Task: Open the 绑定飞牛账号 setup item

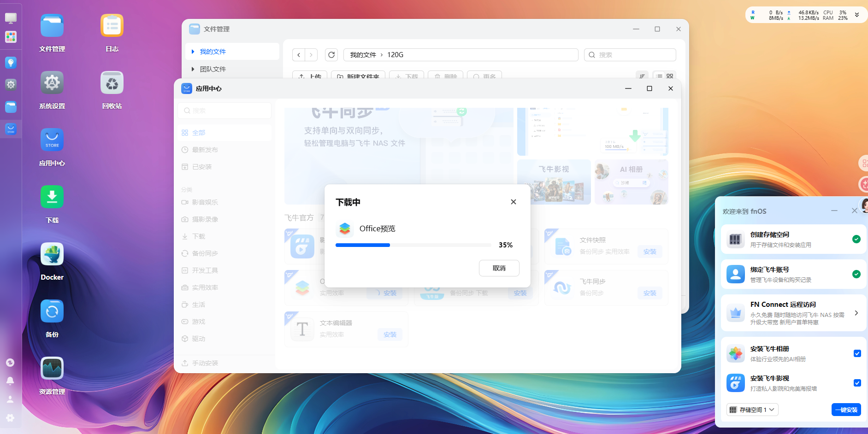Action: tap(794, 274)
